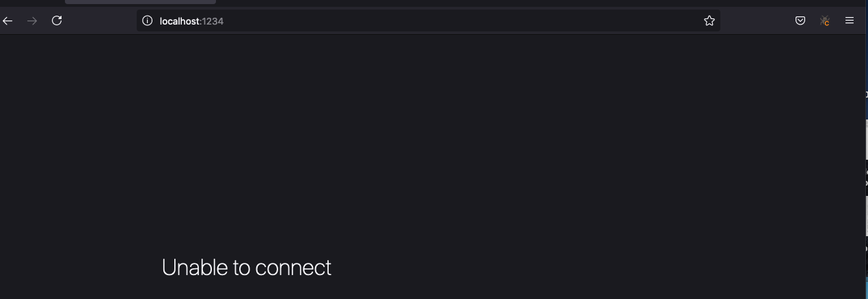Click the empty toolbar space after Reload

click(x=100, y=21)
